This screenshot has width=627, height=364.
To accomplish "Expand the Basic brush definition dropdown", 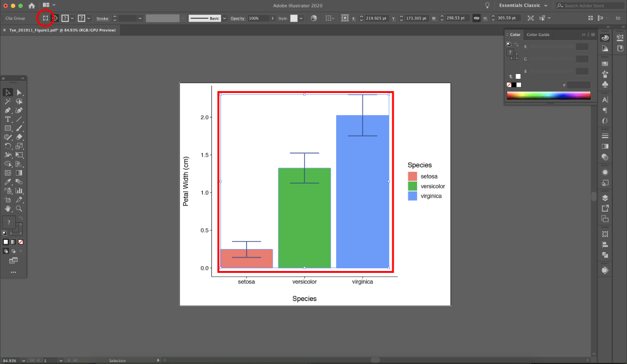I will point(224,18).
